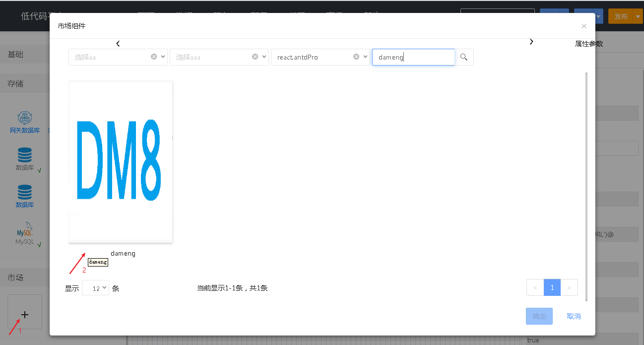The width and height of the screenshot is (644, 345).
Task: Select the DM8 component thumbnail
Action: (x=121, y=162)
